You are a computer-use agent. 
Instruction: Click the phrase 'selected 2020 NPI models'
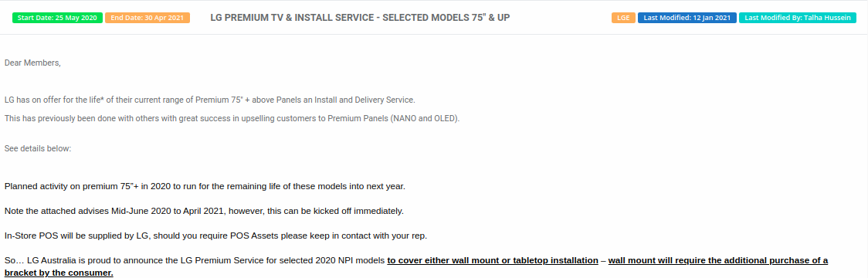[x=336, y=260]
